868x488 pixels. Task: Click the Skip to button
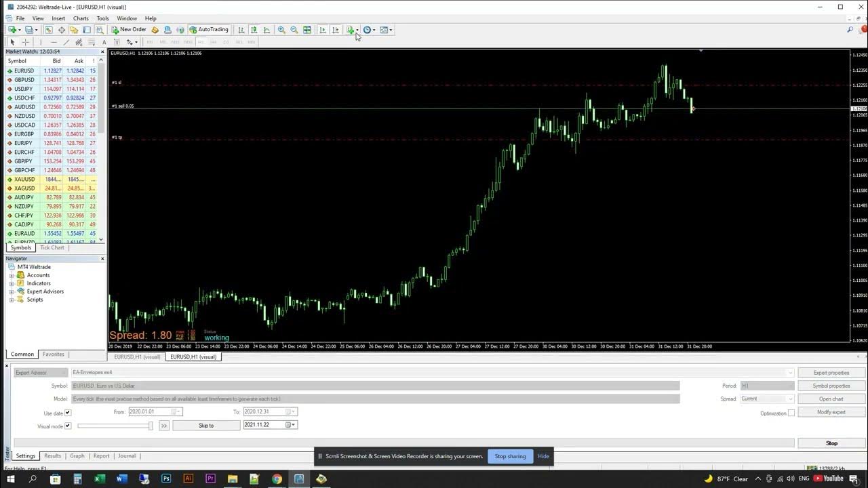(x=206, y=426)
